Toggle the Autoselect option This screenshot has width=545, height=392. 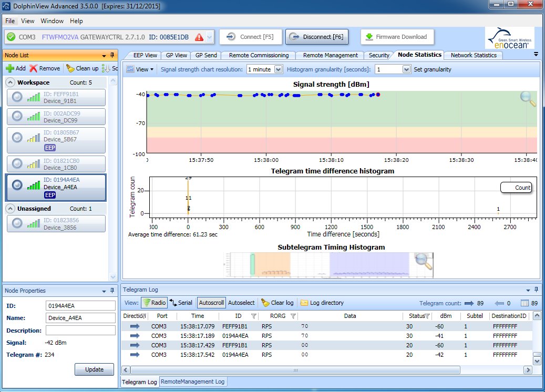[x=241, y=303]
